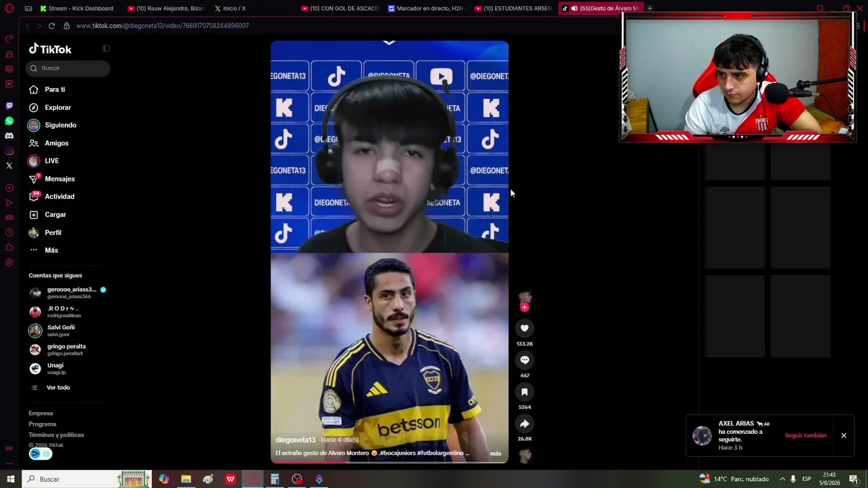The image size is (868, 488).
Task: Like the video with the heart icon
Action: point(524,328)
